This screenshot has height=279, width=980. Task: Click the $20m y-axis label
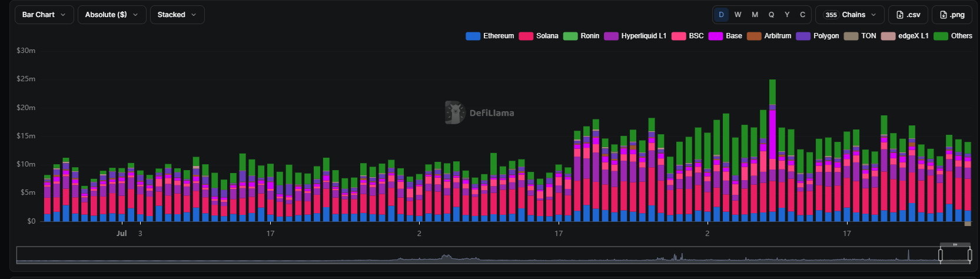(26, 108)
